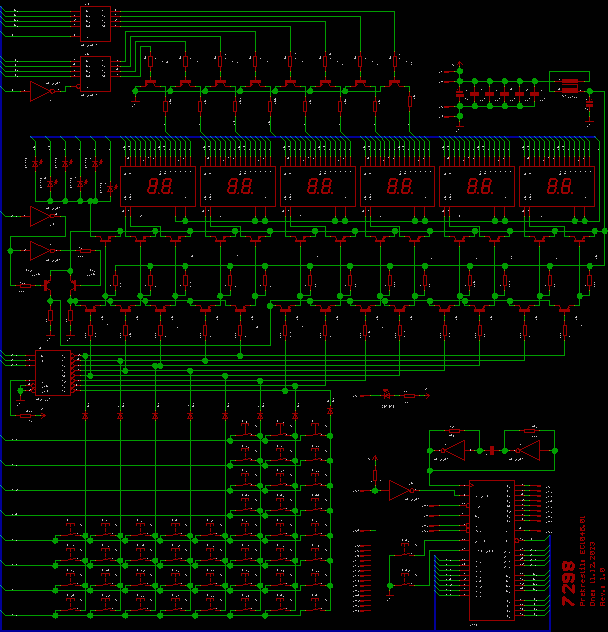
Task: Click the capacitor between the two oscillator inverters
Action: click(x=492, y=450)
